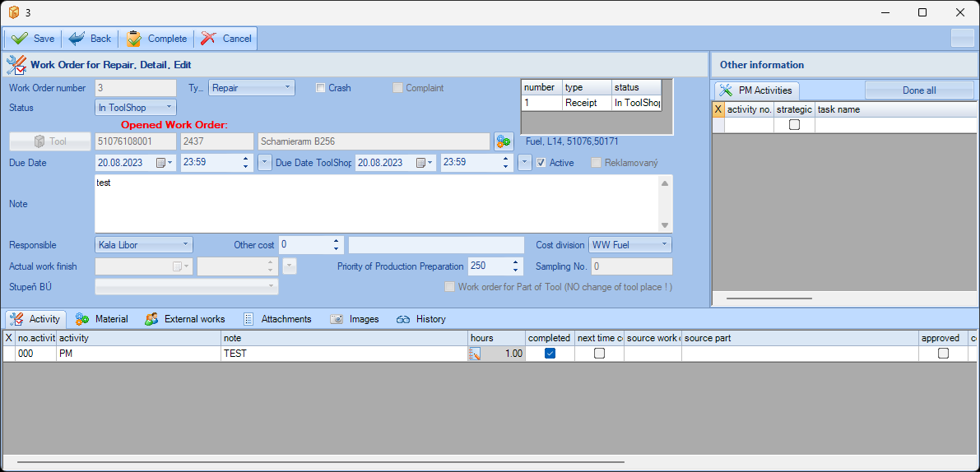Click the hours calculator icon in PM row

pyautogui.click(x=475, y=354)
